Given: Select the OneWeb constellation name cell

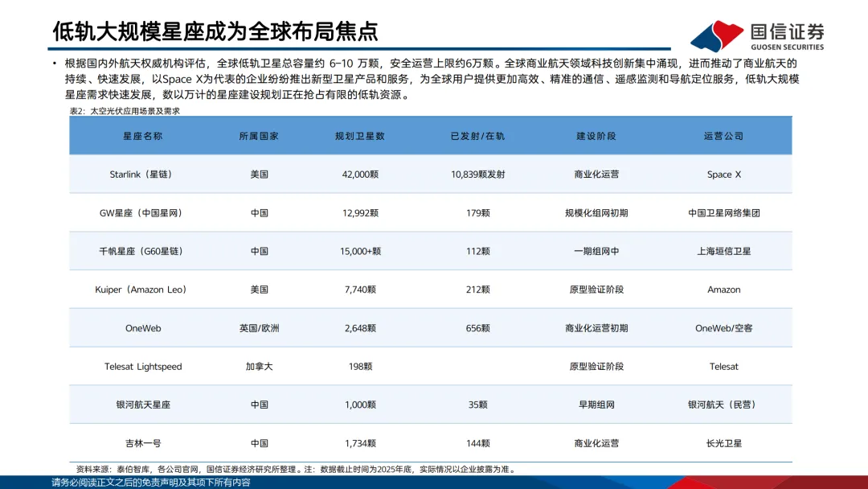Looking at the screenshot, I should (143, 328).
